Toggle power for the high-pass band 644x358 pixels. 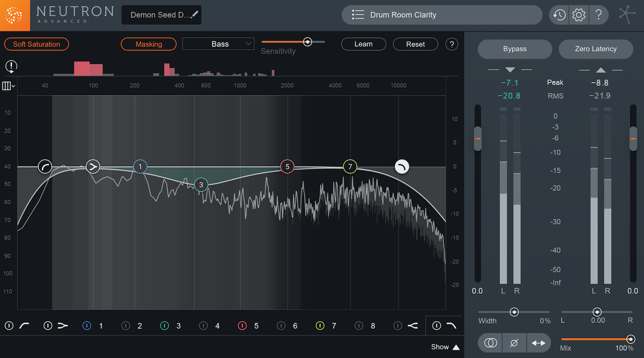[9, 326]
